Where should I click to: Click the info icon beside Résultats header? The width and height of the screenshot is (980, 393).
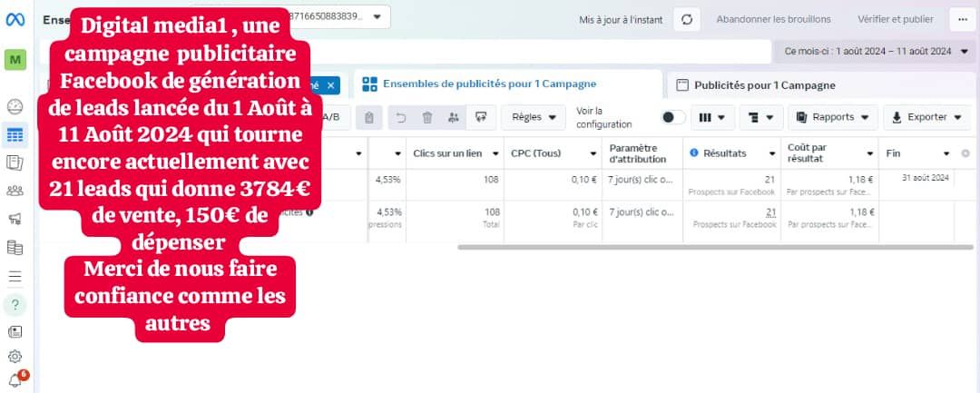[694, 153]
